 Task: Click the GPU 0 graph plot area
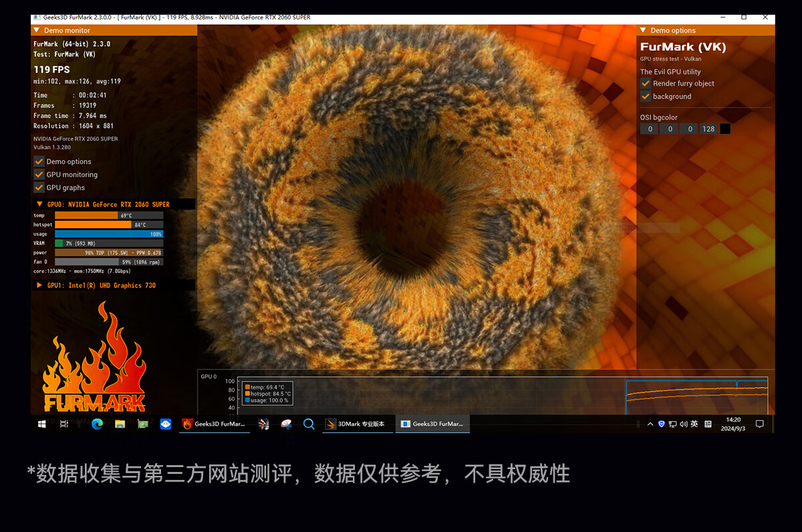pos(503,396)
